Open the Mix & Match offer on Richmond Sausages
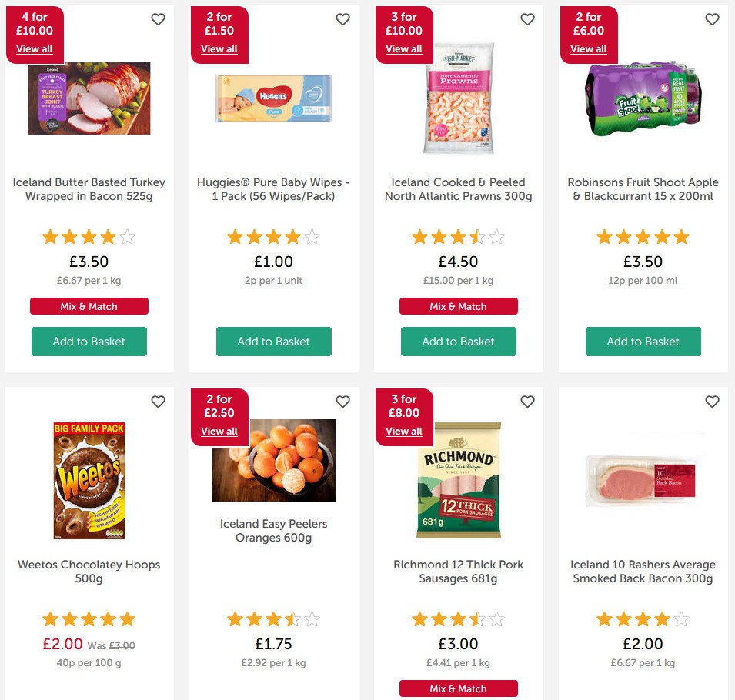 (459, 688)
